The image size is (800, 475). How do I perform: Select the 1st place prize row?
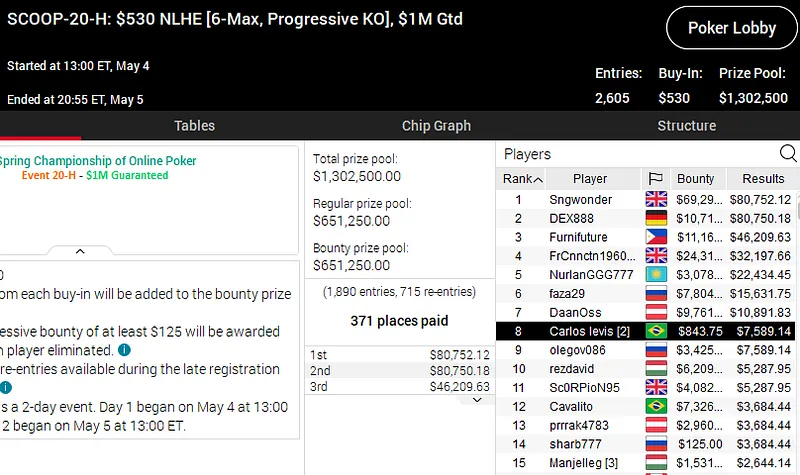point(400,355)
